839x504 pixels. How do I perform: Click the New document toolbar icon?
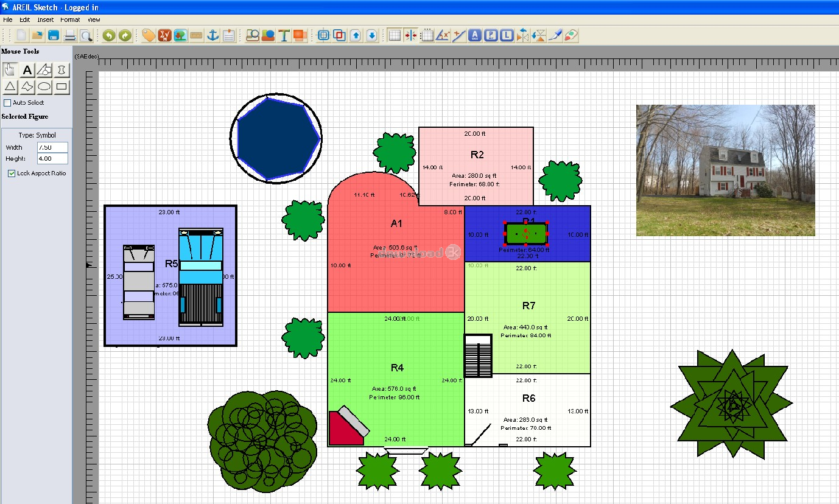[22, 35]
